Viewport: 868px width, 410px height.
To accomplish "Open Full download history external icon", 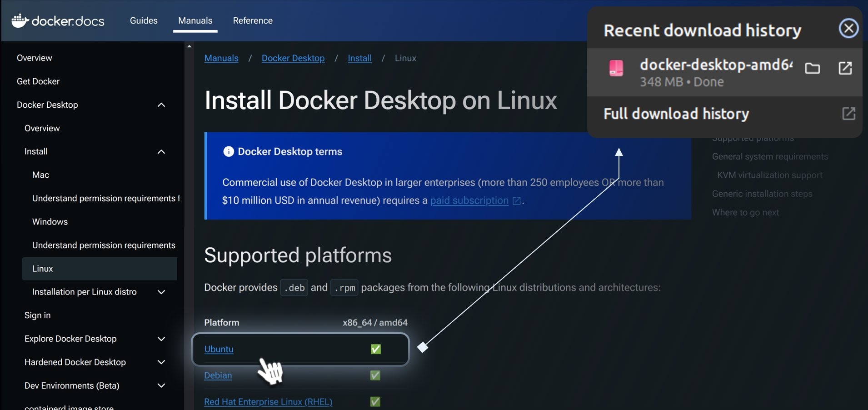I will (849, 114).
